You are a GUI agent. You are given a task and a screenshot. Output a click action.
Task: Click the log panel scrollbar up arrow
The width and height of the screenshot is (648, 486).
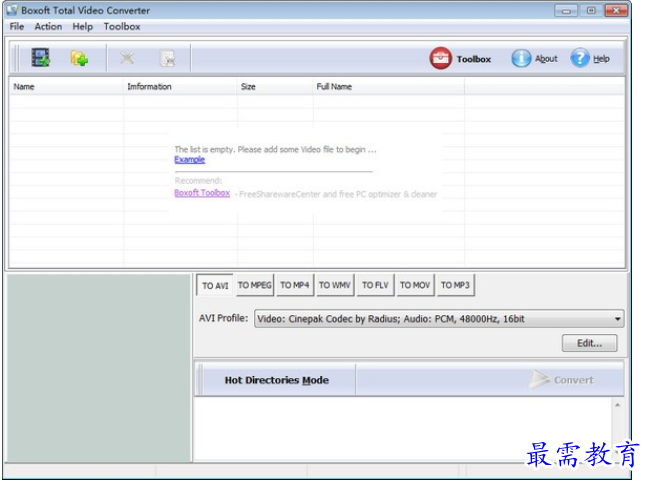point(617,405)
